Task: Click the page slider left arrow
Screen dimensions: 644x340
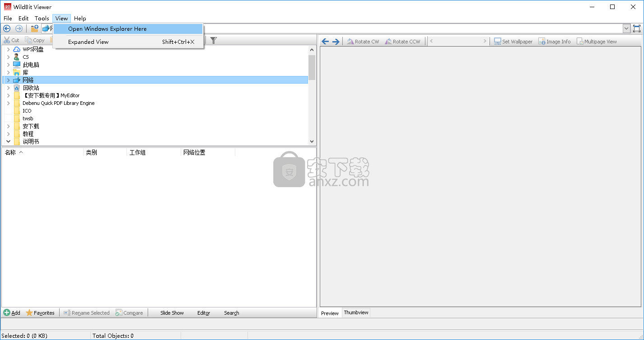Action: tap(431, 41)
